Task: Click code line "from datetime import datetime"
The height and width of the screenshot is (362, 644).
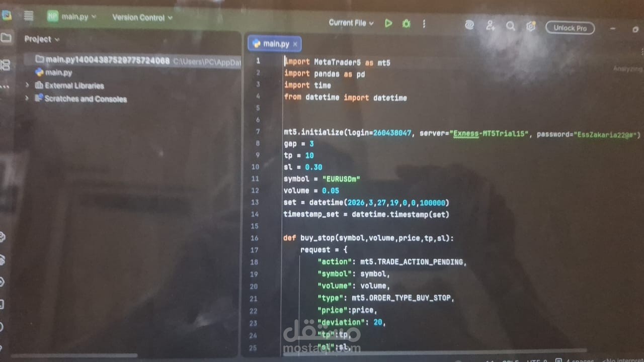Action: 345,98
